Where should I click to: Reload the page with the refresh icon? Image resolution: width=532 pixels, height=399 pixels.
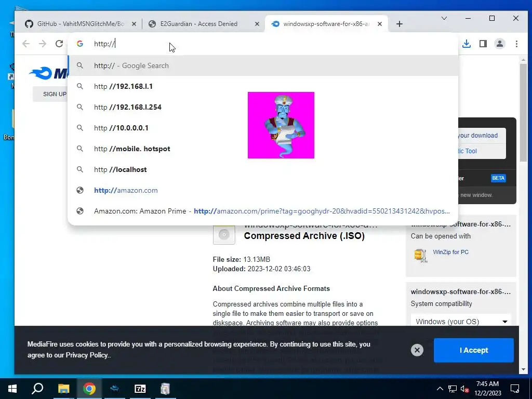coord(59,44)
